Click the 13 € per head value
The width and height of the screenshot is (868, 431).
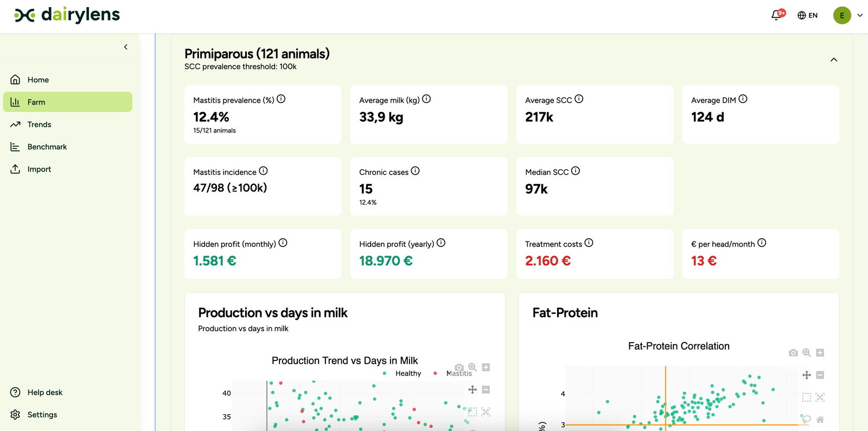pyautogui.click(x=704, y=261)
